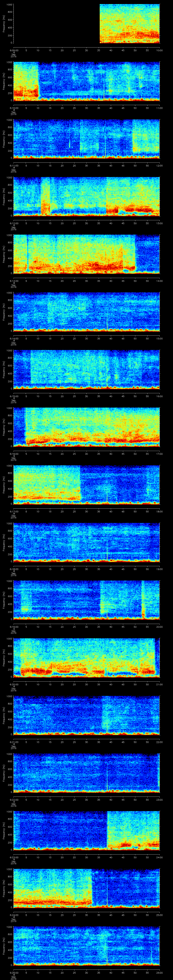Image resolution: width=173 pixels, height=980 pixels.
Task: Click the spectrogram panel beginning at 6:10:00
Action: (x=87, y=81)
